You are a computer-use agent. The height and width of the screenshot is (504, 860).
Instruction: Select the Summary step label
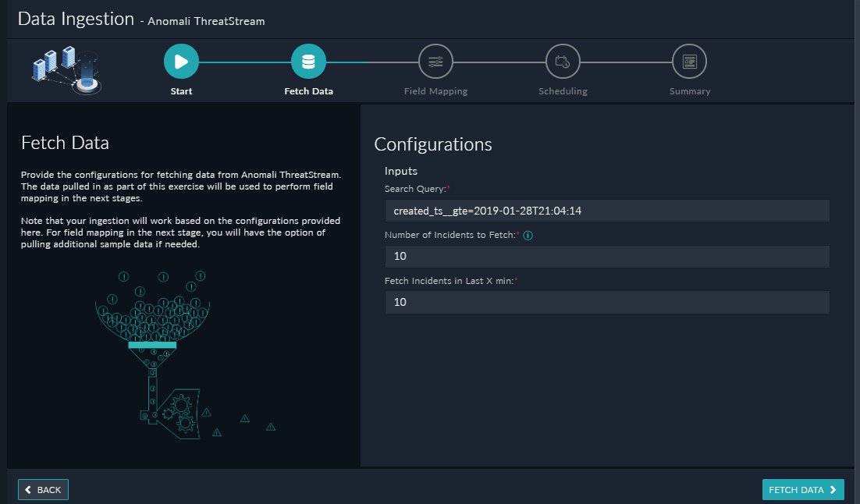pos(689,91)
